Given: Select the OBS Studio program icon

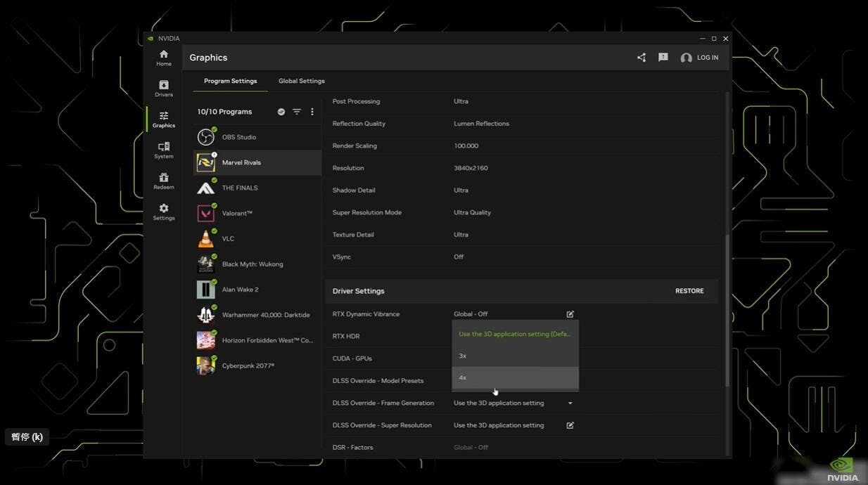Looking at the screenshot, I should tap(206, 137).
